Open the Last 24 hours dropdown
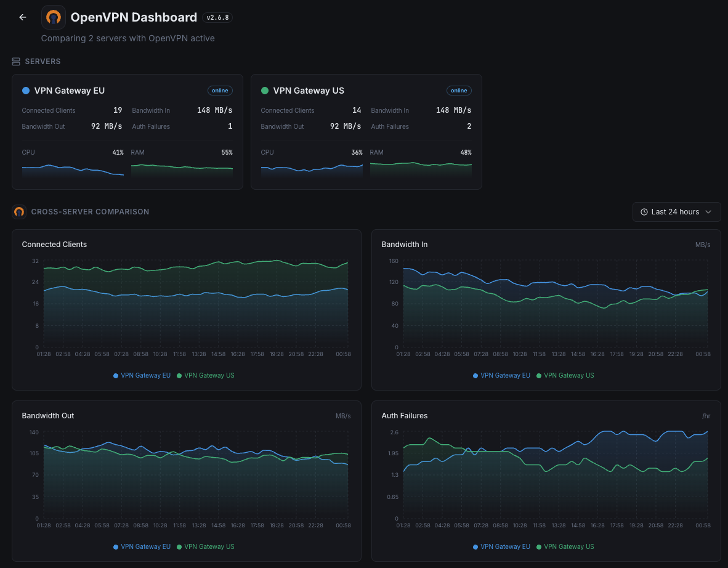 676,212
